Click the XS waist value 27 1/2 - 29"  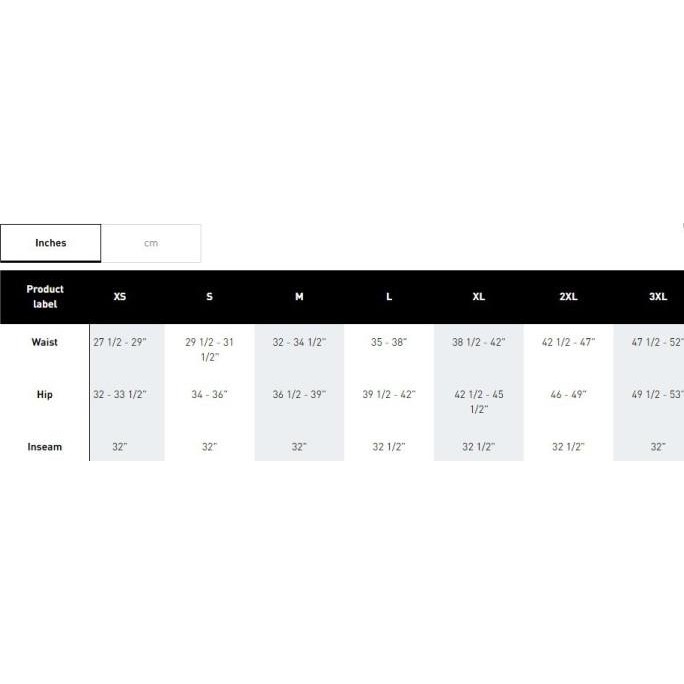(x=120, y=342)
